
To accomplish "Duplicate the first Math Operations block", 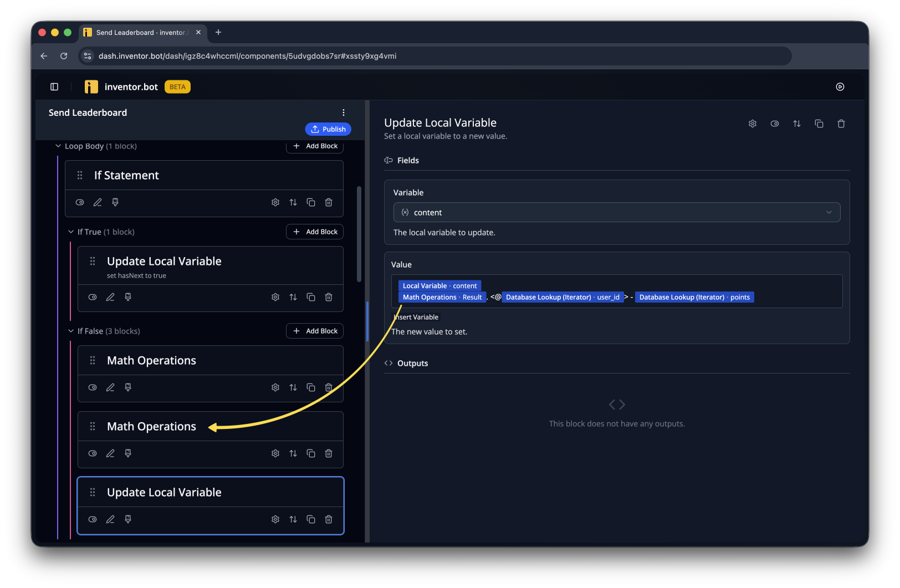I will (x=311, y=387).
